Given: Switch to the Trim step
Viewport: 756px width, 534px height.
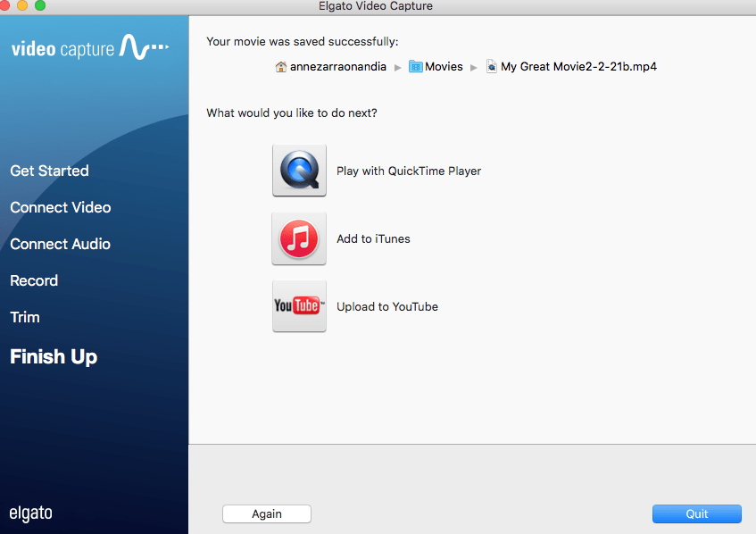Looking at the screenshot, I should pyautogui.click(x=25, y=317).
